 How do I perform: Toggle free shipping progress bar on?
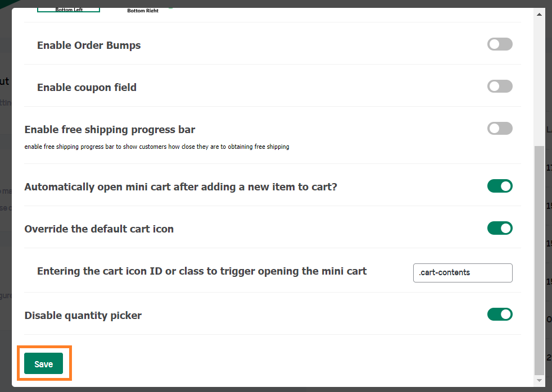(x=500, y=129)
